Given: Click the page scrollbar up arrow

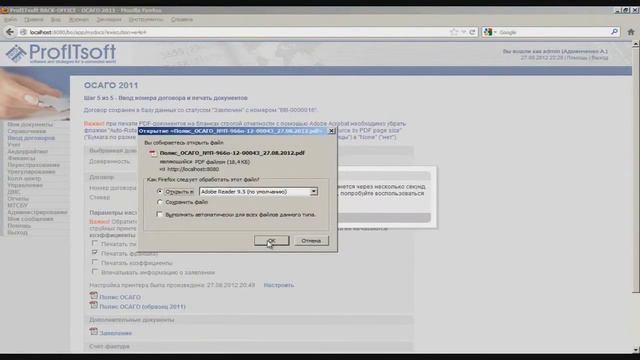Looking at the screenshot, I should 636,44.
